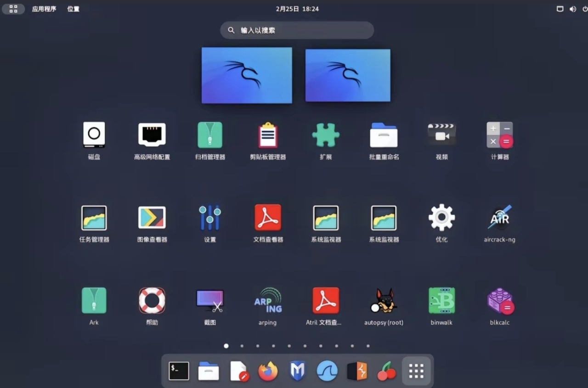Launch 剪贴板管理器 clipboard manager

[268, 135]
